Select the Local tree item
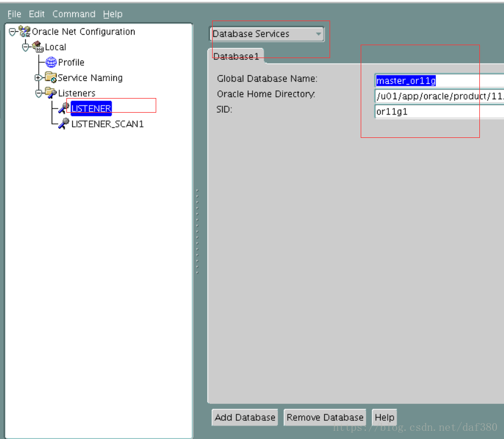The height and width of the screenshot is (439, 504). coord(56,47)
